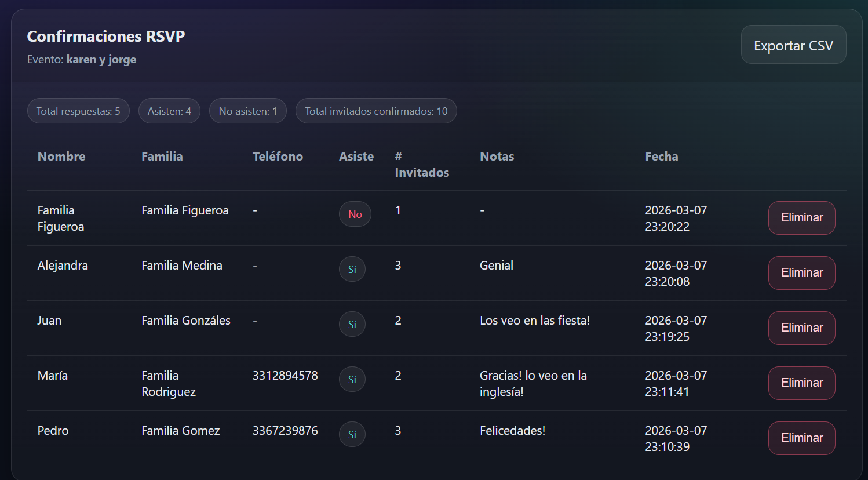Image resolution: width=868 pixels, height=480 pixels.
Task: Click the Familia column header
Action: coord(162,157)
